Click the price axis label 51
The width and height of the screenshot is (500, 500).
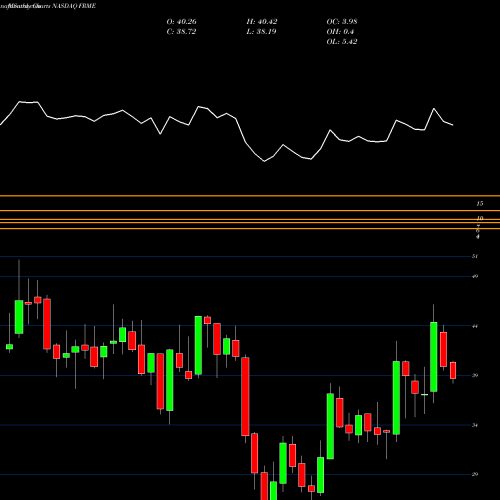tap(475, 256)
